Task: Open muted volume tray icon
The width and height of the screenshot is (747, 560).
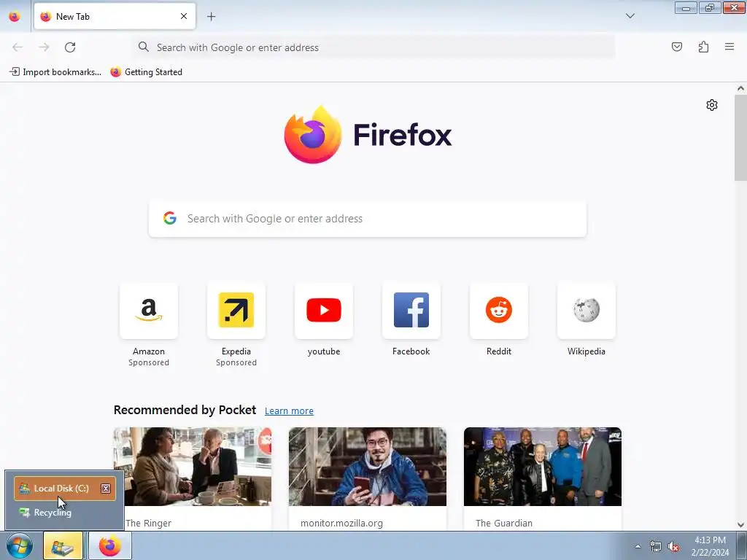Action: pos(673,546)
